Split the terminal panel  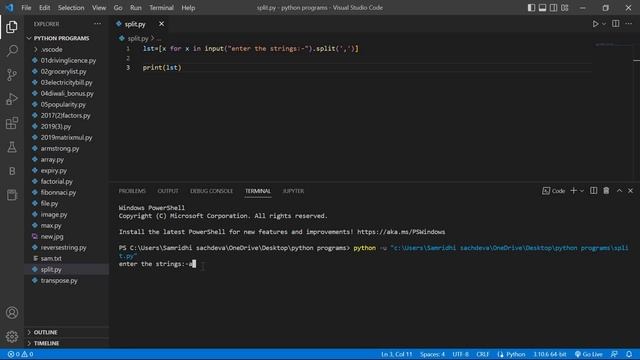coord(593,191)
